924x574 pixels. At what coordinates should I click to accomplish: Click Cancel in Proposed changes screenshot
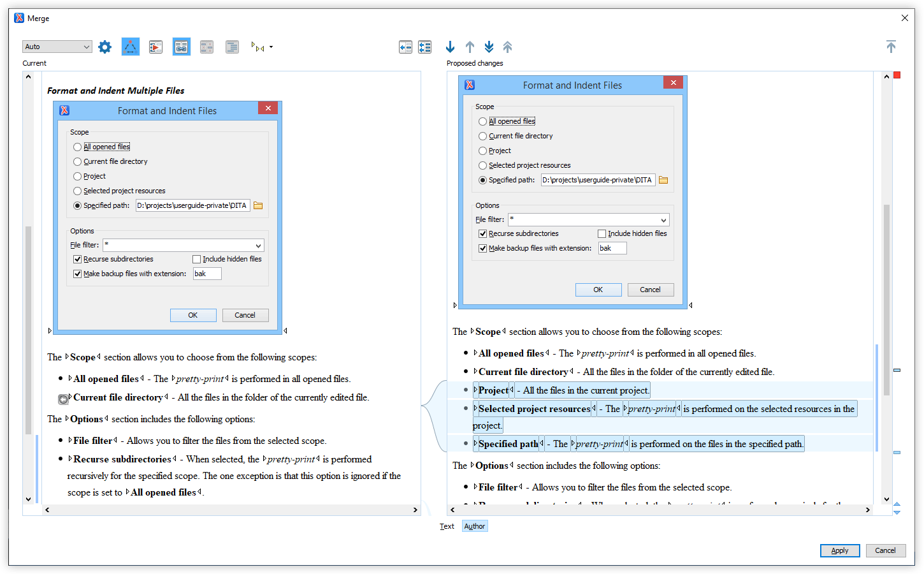coord(651,290)
